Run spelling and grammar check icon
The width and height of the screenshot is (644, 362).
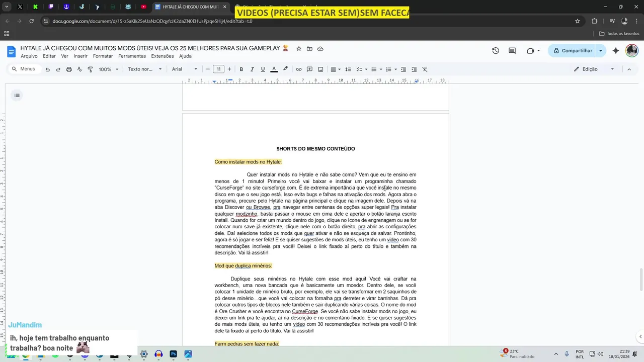79,69
